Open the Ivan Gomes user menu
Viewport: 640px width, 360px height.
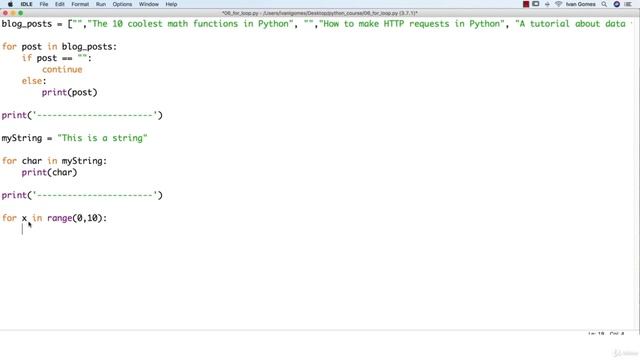pos(580,4)
